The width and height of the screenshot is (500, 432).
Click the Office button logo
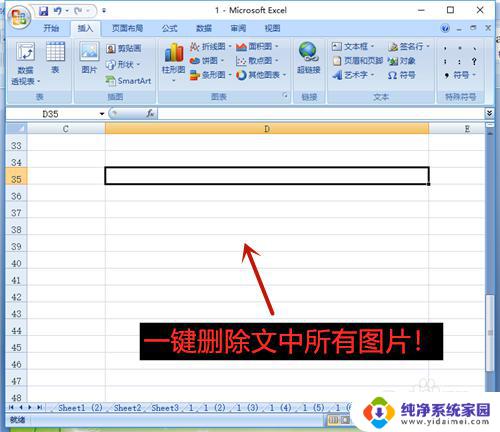[19, 16]
